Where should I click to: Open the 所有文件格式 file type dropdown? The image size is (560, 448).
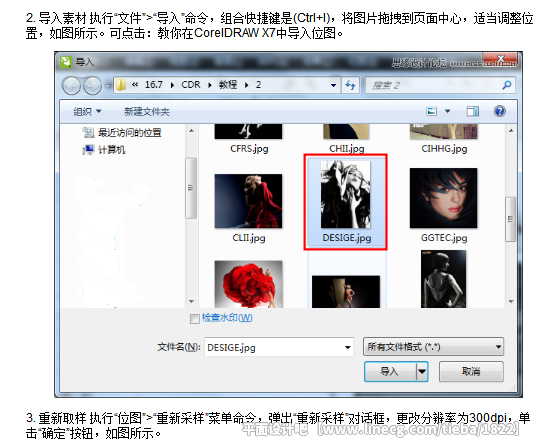[433, 347]
